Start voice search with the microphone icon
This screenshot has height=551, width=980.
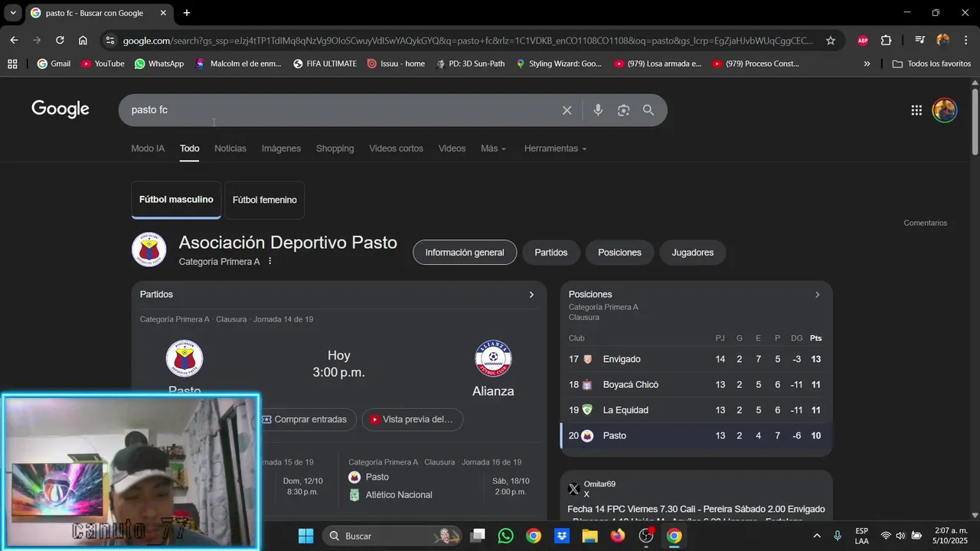[x=598, y=110]
